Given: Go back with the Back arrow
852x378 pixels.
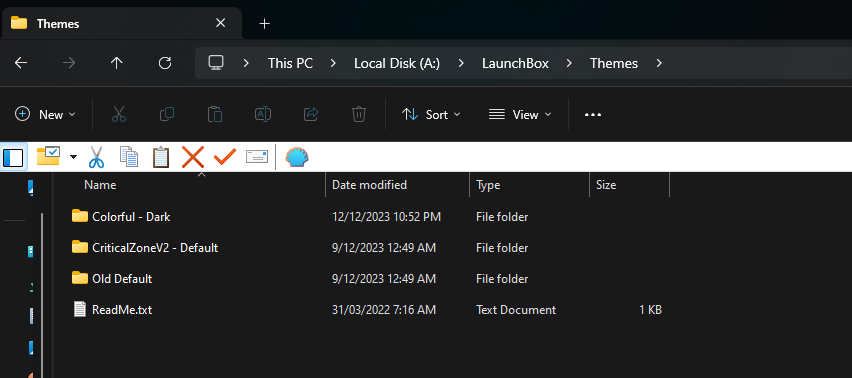Looking at the screenshot, I should pyautogui.click(x=21, y=64).
